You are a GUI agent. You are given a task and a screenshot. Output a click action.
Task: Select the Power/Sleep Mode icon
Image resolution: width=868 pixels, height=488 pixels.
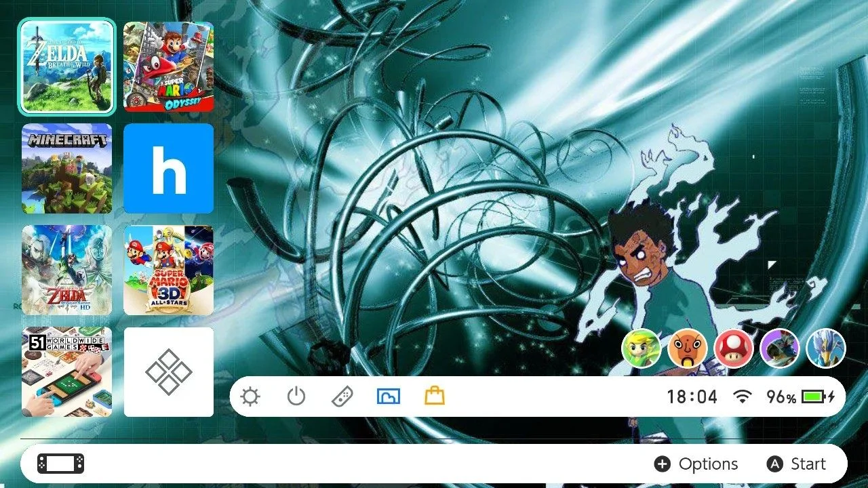pyautogui.click(x=296, y=396)
